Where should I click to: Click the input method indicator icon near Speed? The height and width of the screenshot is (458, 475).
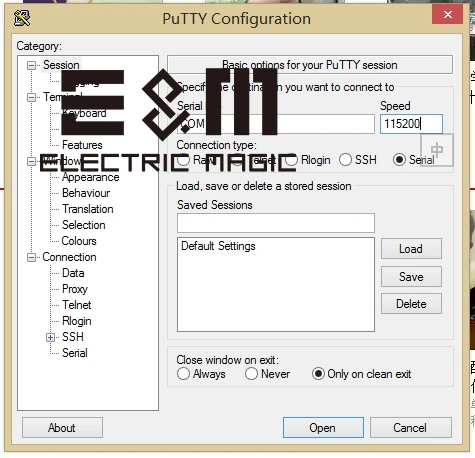[x=437, y=150]
